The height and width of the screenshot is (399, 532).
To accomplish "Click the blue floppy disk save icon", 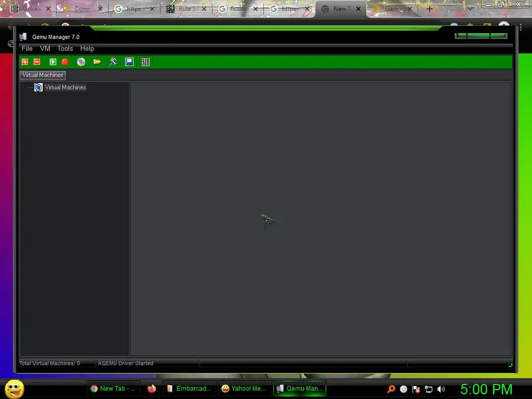I will coord(129,62).
